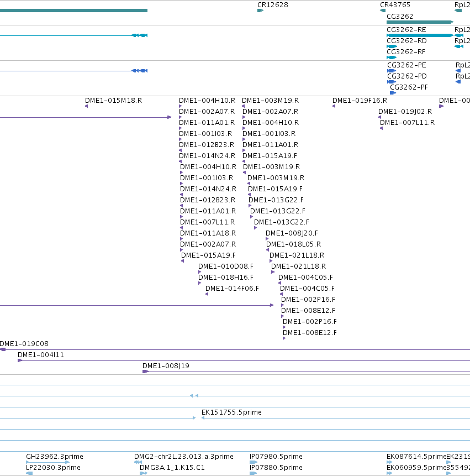
Task: Select the DME1-018L05.R read label
Action: tap(293, 244)
